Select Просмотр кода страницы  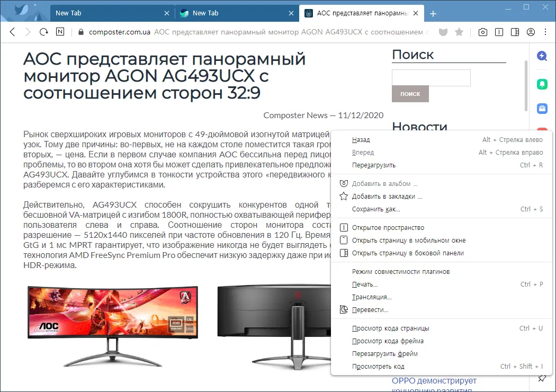(441, 328)
